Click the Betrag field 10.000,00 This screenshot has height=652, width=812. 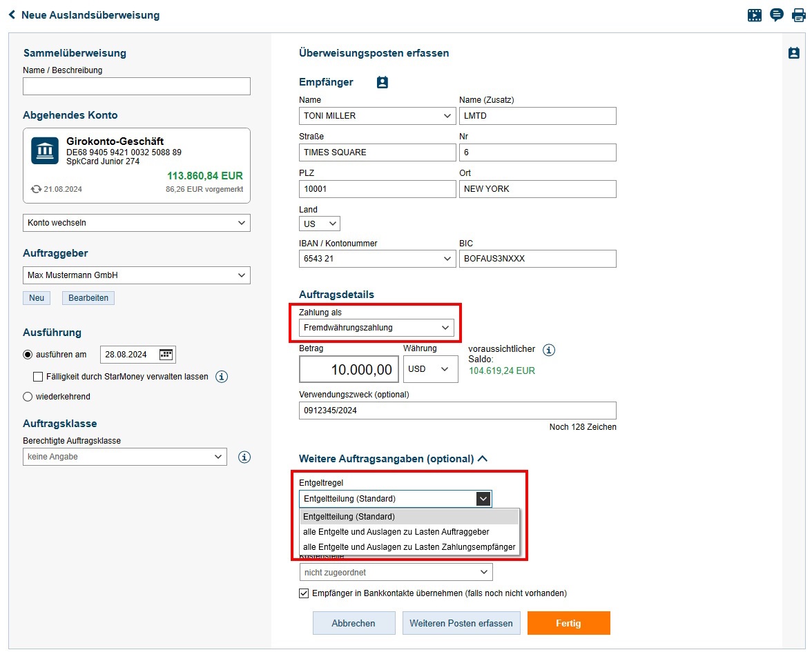tap(349, 370)
